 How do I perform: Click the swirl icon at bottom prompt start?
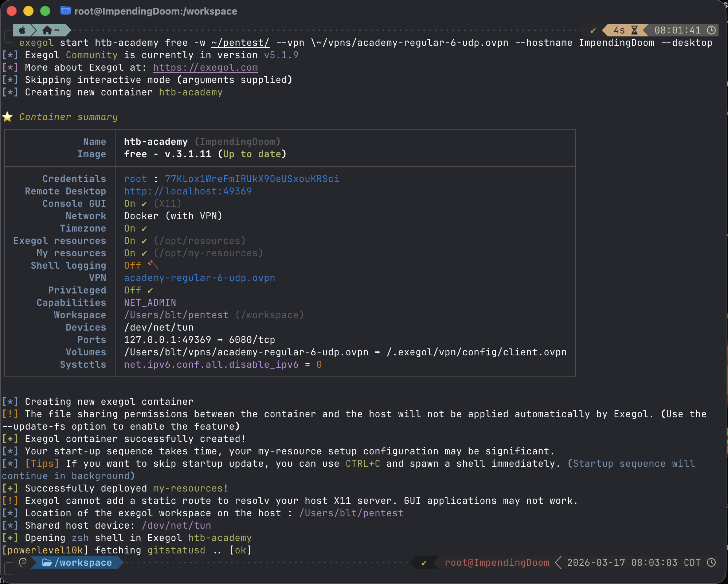tap(23, 563)
